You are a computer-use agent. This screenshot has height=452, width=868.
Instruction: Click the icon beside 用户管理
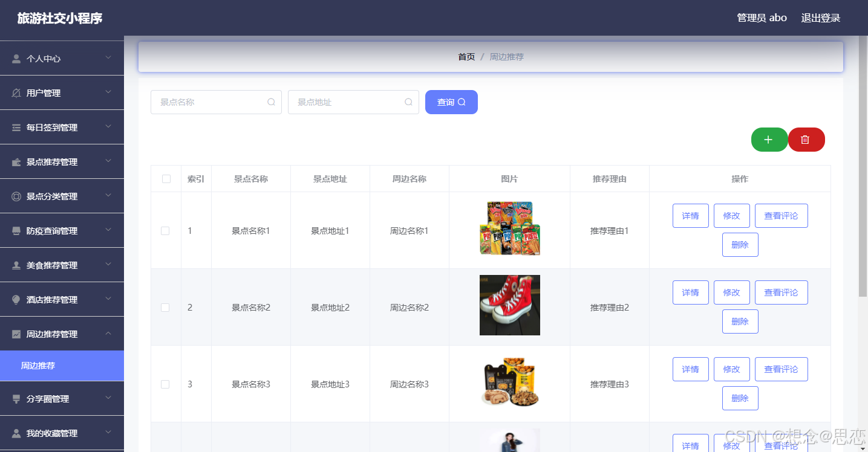16,93
